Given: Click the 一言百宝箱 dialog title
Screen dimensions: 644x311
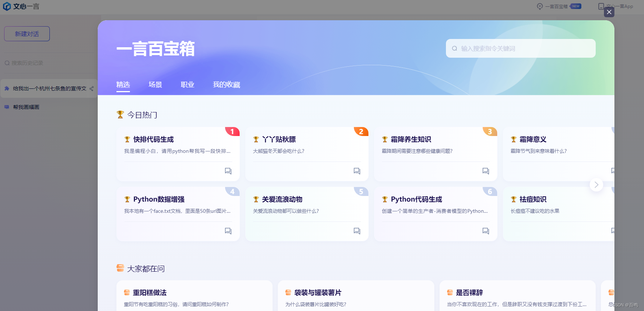Looking at the screenshot, I should (156, 49).
